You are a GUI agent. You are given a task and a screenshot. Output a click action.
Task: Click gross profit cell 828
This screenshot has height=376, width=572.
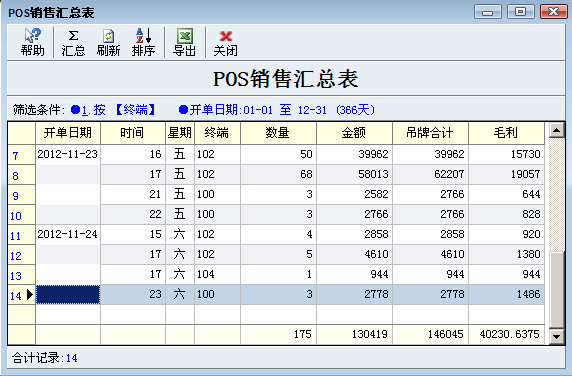pos(506,214)
